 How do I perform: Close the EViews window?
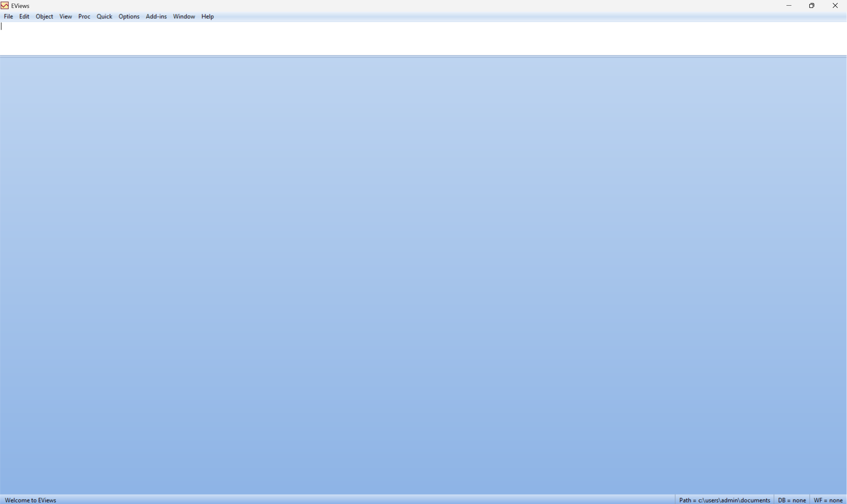coord(835,5)
